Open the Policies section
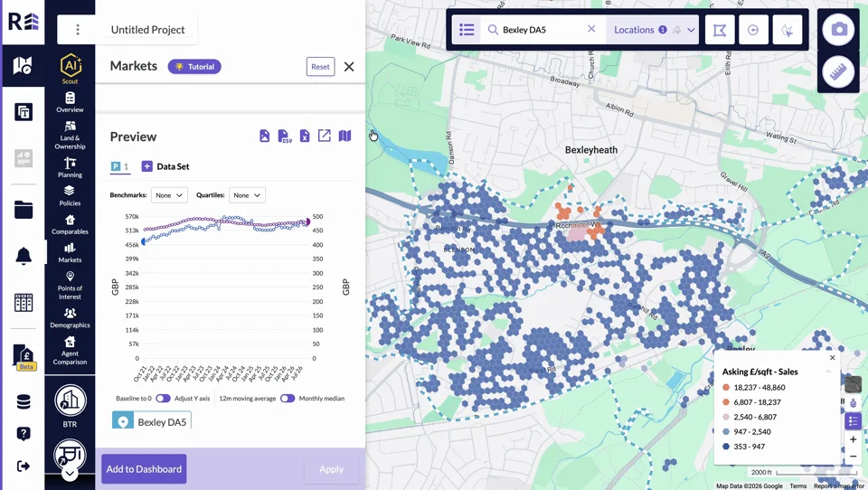 click(71, 196)
